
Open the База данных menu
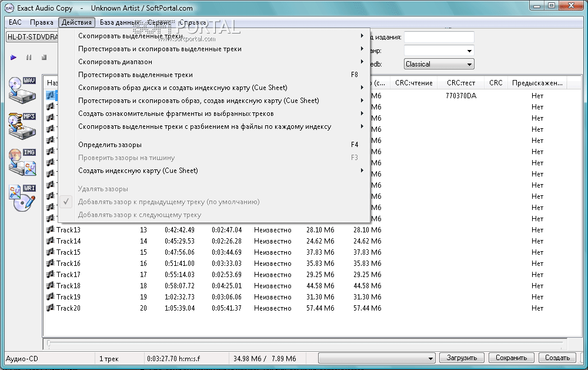[x=119, y=22]
